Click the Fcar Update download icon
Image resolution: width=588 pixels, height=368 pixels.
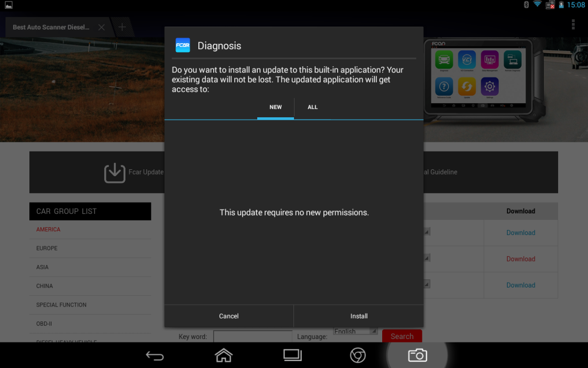pos(115,172)
